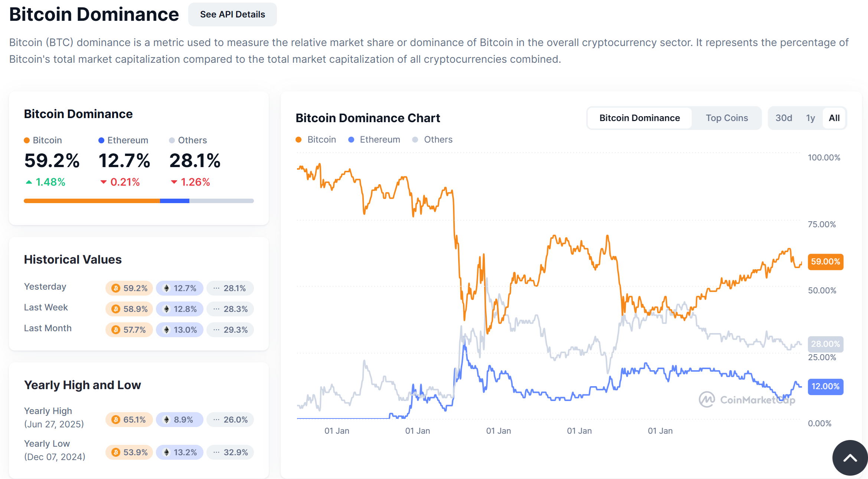Click the Bitcoin icon in Yesterday row
868x479 pixels.
(116, 288)
